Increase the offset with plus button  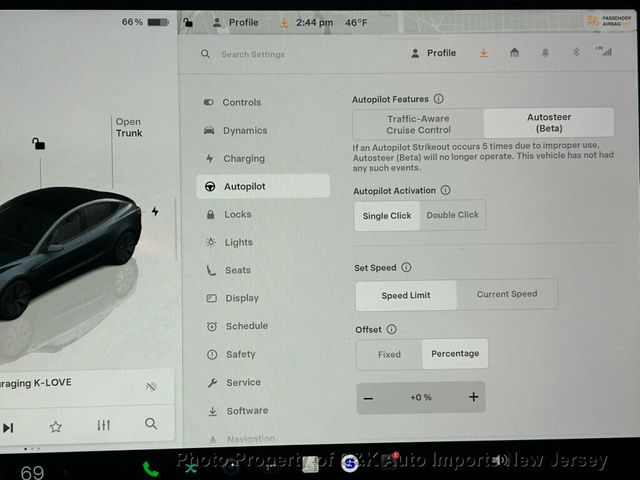473,397
